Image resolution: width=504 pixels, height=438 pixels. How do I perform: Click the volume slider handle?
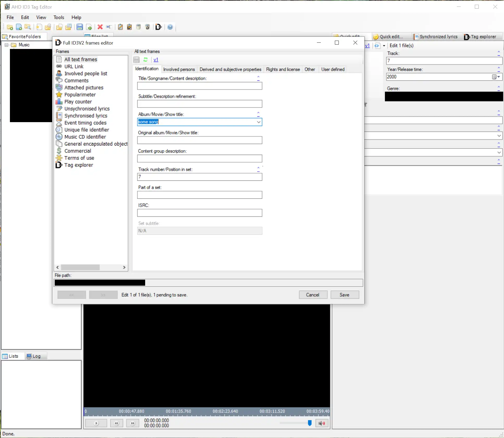(x=310, y=423)
